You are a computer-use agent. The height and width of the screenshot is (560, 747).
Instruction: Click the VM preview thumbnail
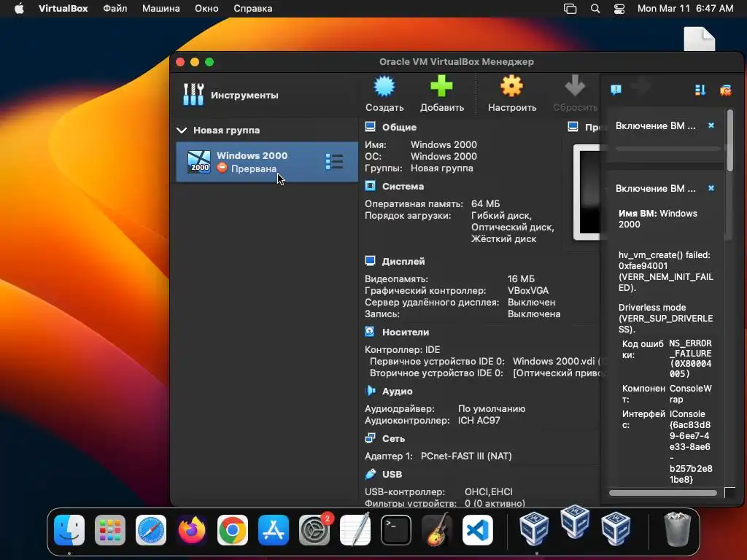click(587, 192)
